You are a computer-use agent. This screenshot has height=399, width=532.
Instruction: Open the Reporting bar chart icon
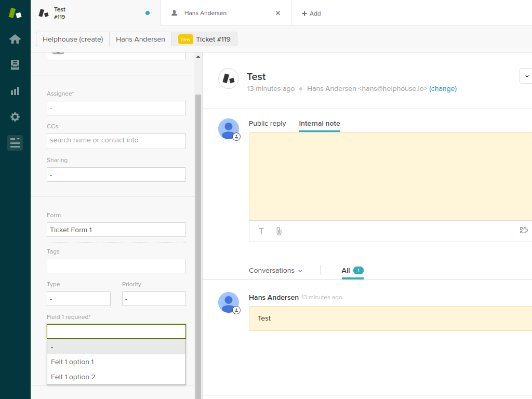pos(15,91)
